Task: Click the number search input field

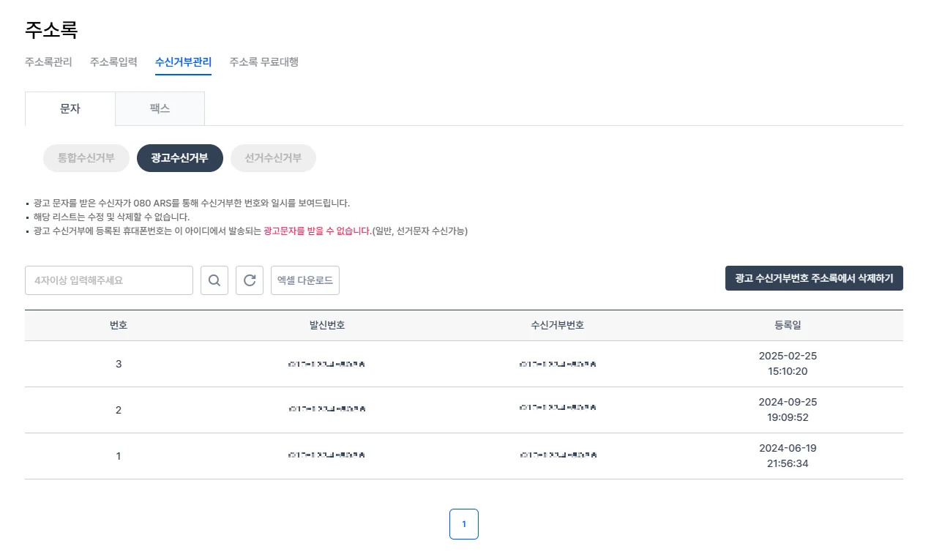Action: pyautogui.click(x=109, y=280)
